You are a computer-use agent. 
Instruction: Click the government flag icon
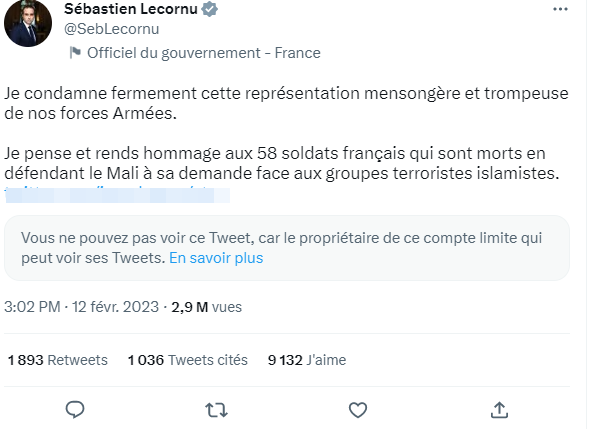(75, 53)
